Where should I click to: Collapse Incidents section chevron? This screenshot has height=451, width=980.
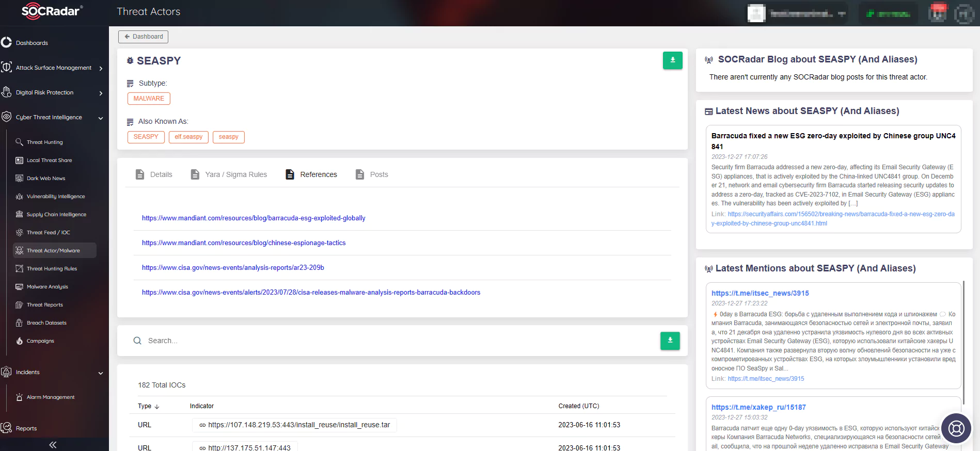click(101, 373)
